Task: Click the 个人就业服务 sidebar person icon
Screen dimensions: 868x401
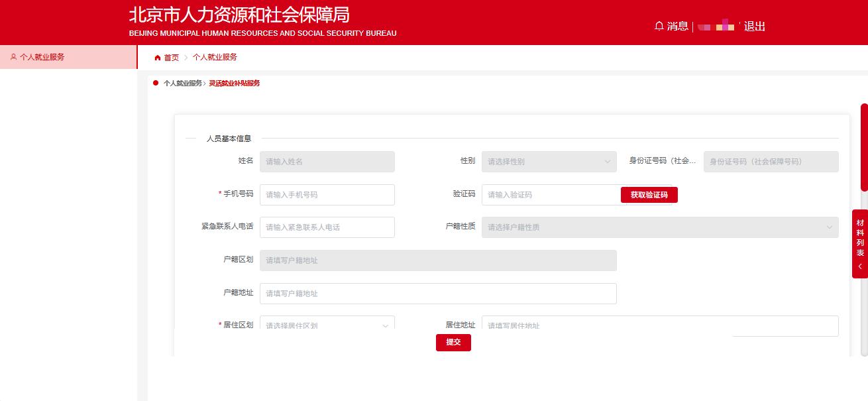Action: (14, 56)
